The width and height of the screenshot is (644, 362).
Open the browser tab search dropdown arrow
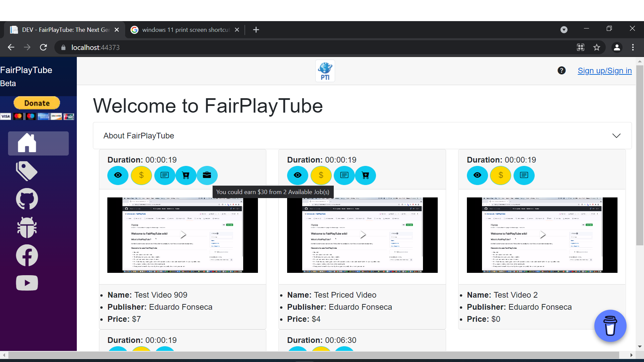pos(564,30)
